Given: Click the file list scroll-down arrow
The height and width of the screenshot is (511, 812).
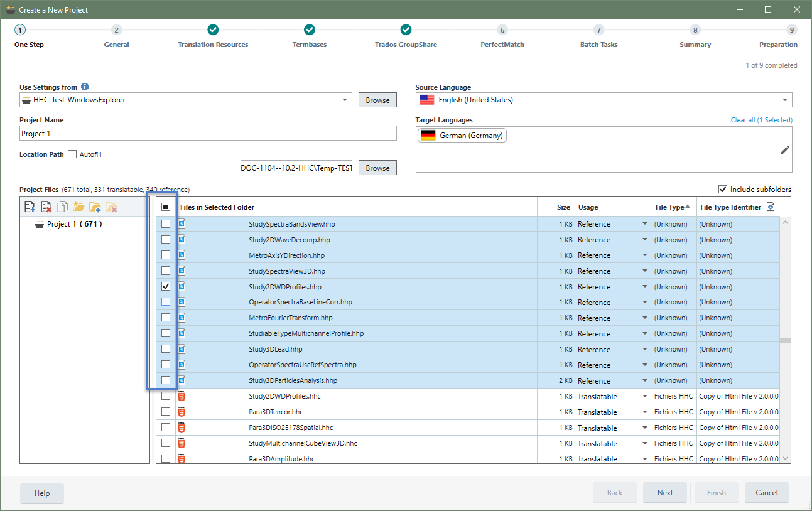Looking at the screenshot, I should [x=785, y=458].
